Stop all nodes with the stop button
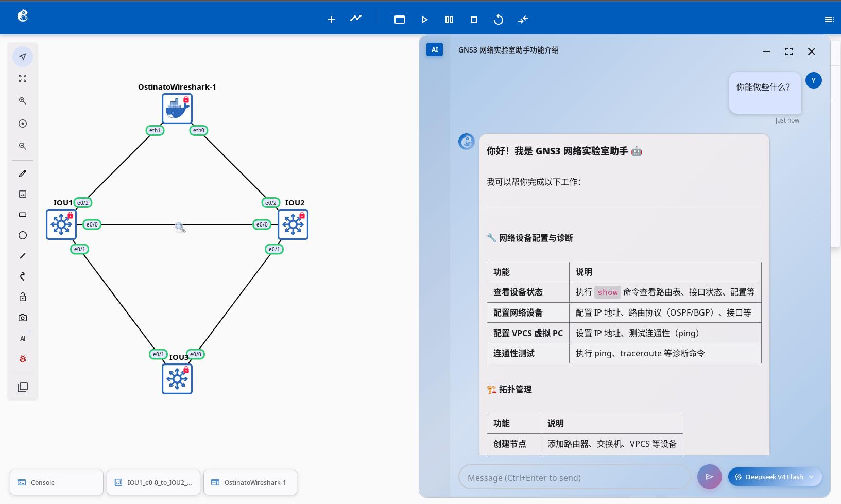 474,20
